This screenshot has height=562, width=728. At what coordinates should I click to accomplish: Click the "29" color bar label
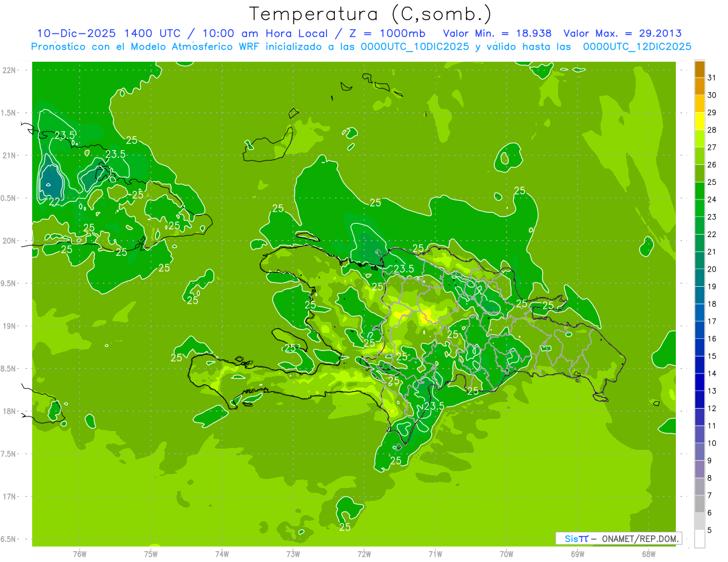coord(712,112)
